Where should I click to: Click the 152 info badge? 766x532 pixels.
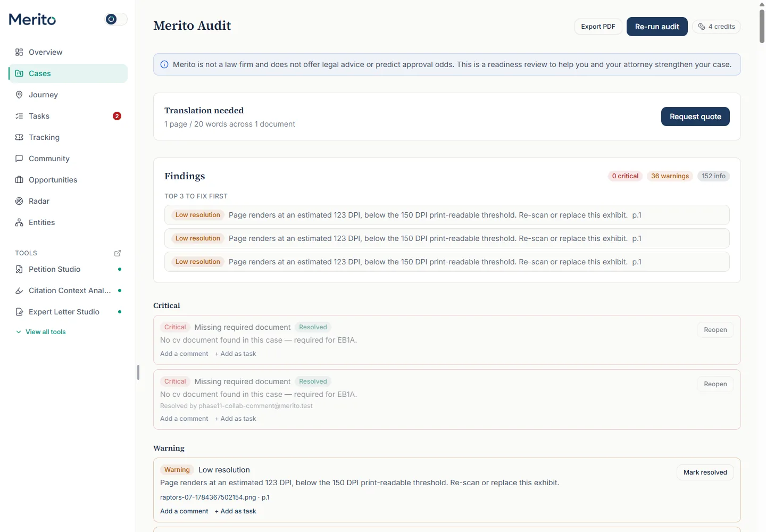713,176
